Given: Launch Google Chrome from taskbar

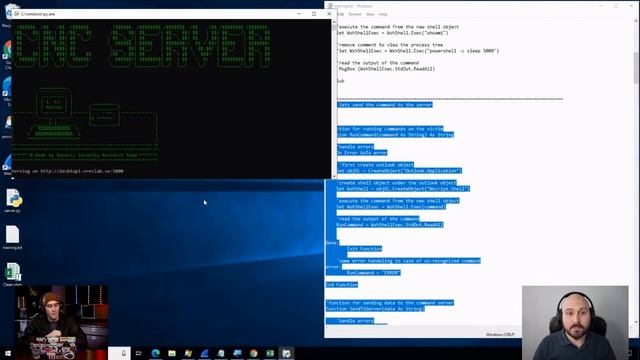Looking at the screenshot, I should (x=253, y=353).
